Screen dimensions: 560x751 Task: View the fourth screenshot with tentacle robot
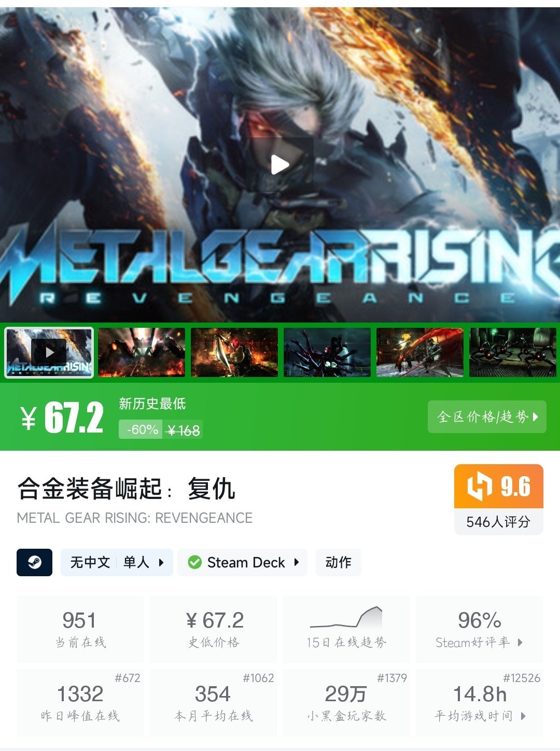point(327,352)
